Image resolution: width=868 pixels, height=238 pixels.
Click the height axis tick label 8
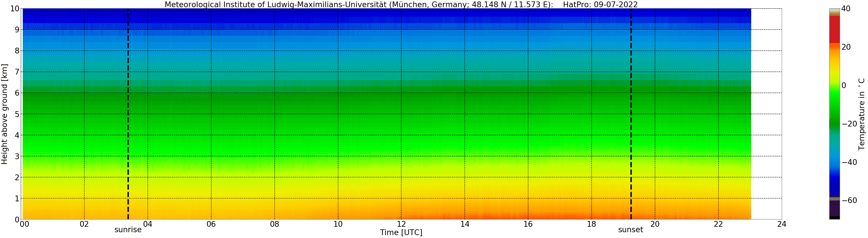click(x=17, y=51)
